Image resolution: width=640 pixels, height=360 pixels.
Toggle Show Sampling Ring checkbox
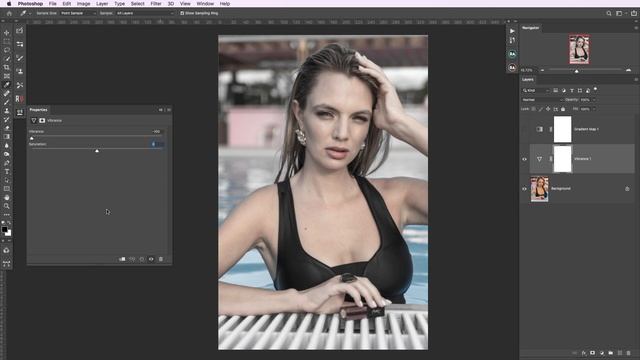tap(182, 13)
